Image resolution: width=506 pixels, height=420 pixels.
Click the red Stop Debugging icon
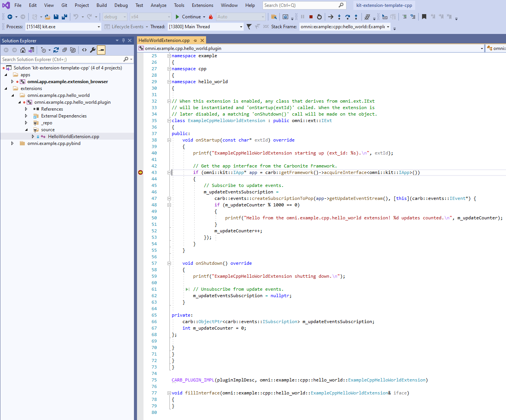(x=311, y=17)
